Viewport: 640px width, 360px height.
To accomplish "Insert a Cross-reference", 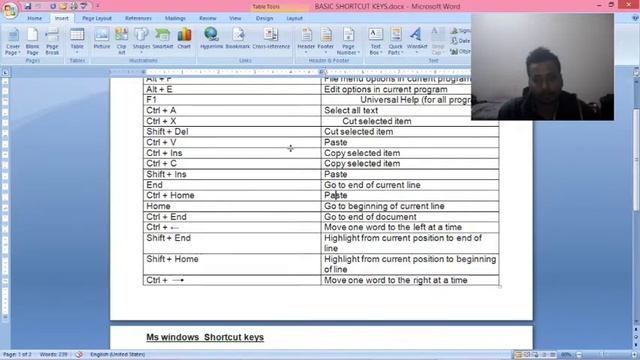I will tap(271, 39).
